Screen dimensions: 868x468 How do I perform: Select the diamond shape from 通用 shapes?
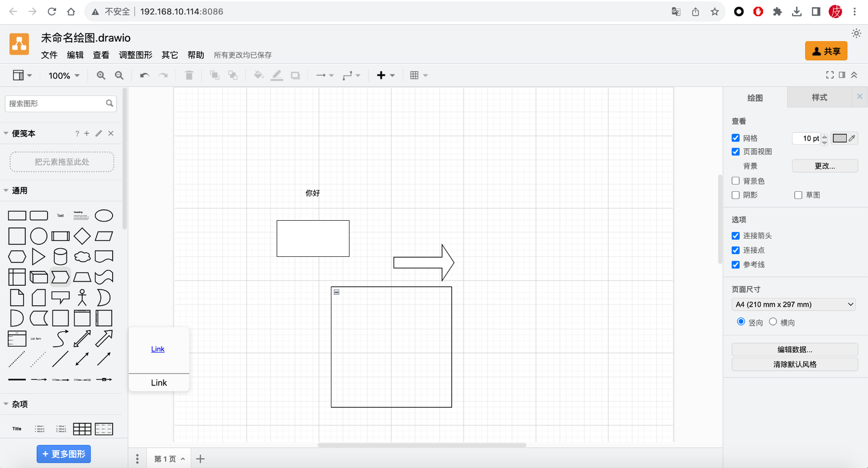pyautogui.click(x=82, y=236)
